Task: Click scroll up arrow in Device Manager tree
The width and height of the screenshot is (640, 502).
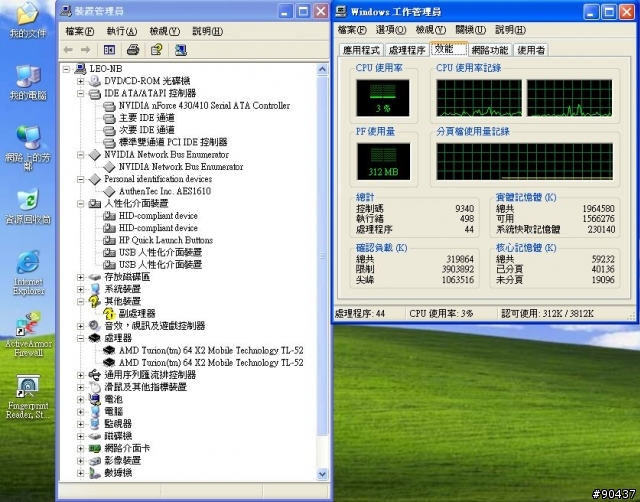Action: coord(322,70)
